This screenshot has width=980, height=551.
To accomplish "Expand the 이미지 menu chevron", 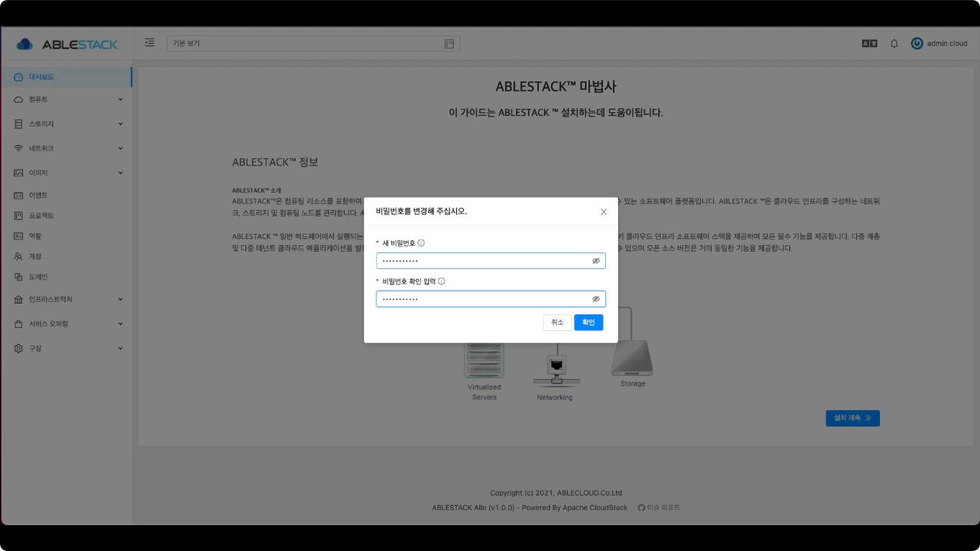I will 120,173.
